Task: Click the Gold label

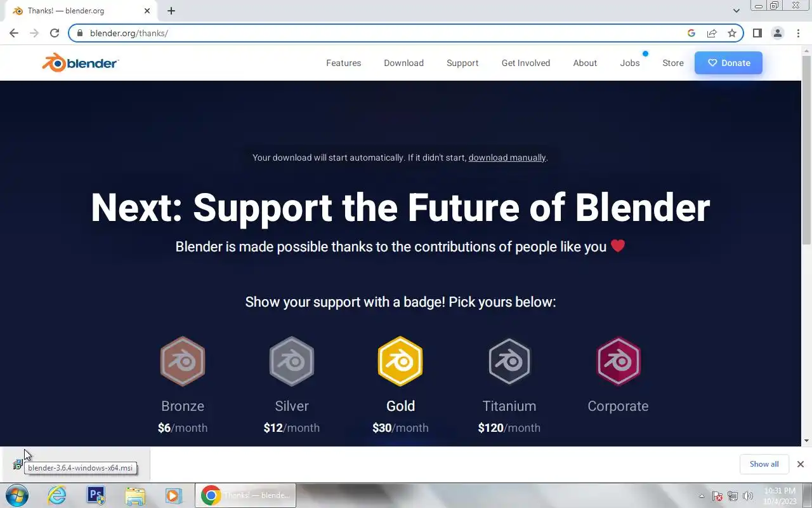Action: point(400,406)
